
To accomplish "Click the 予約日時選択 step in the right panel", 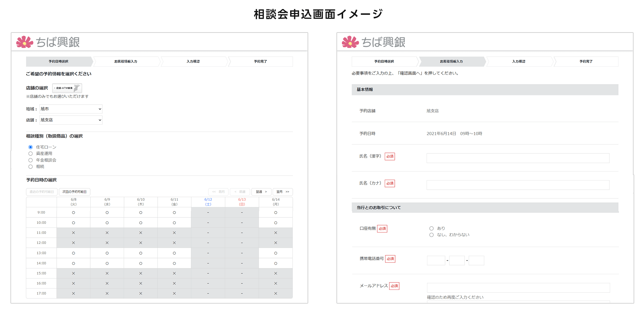I will [x=384, y=61].
